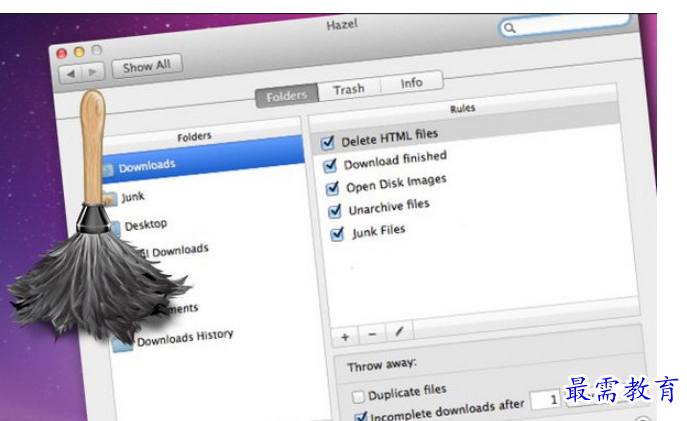Uncheck the Delete HTML files rule
This screenshot has width=687, height=421.
pyautogui.click(x=327, y=142)
